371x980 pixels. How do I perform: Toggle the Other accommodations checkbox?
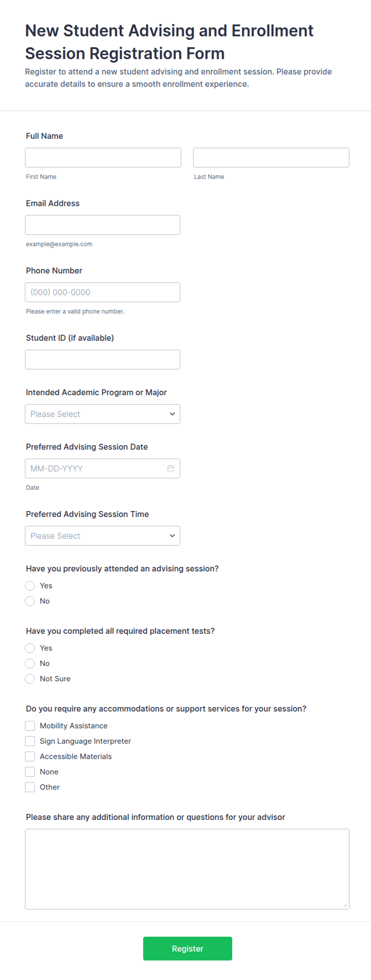(x=30, y=787)
